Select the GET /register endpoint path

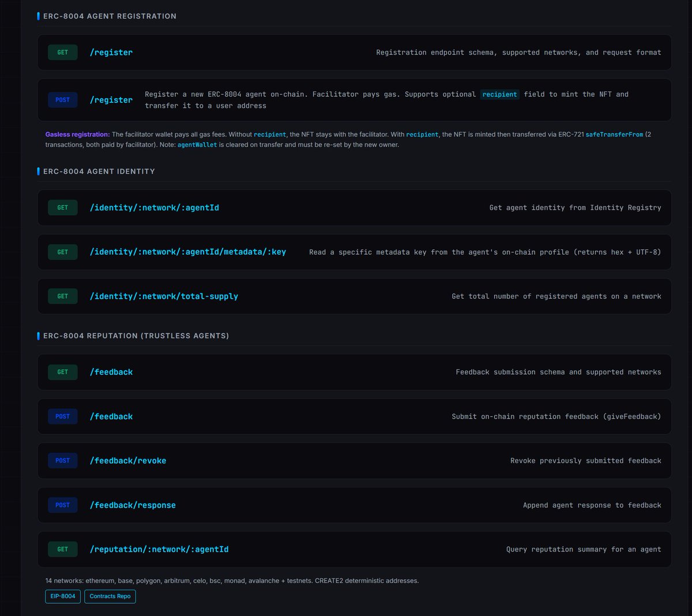(111, 52)
